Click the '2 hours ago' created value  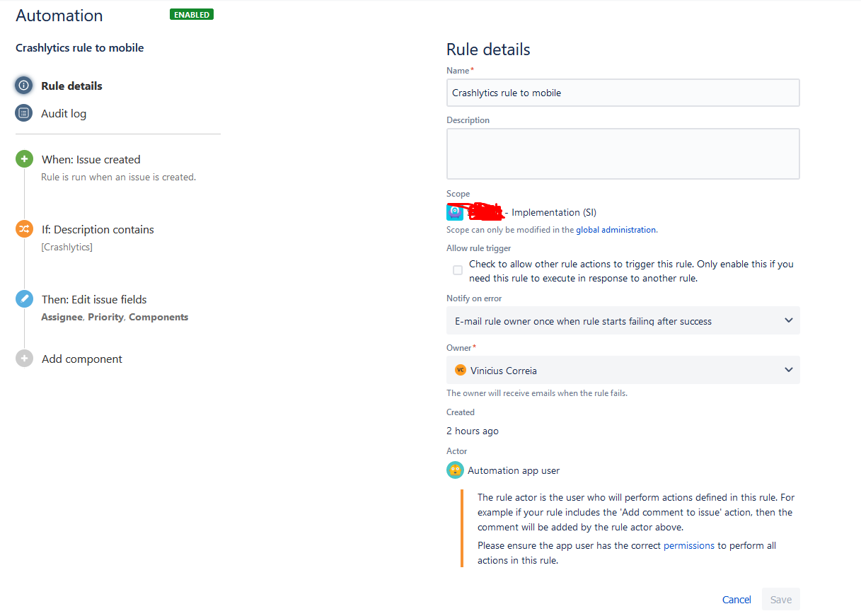[x=473, y=431]
